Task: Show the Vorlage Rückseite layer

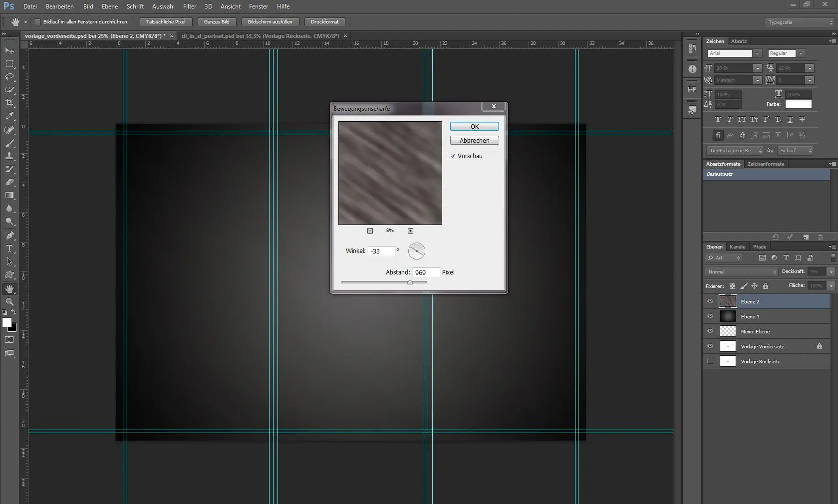Action: pyautogui.click(x=710, y=361)
